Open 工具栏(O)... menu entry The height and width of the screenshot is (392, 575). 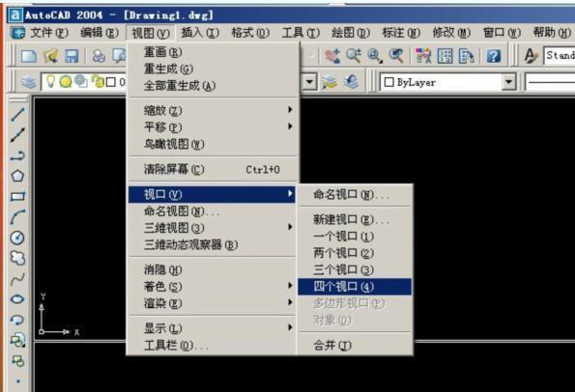(x=213, y=345)
